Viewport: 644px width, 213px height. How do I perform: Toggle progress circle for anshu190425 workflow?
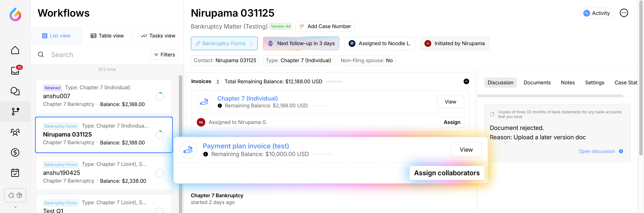pos(160,173)
